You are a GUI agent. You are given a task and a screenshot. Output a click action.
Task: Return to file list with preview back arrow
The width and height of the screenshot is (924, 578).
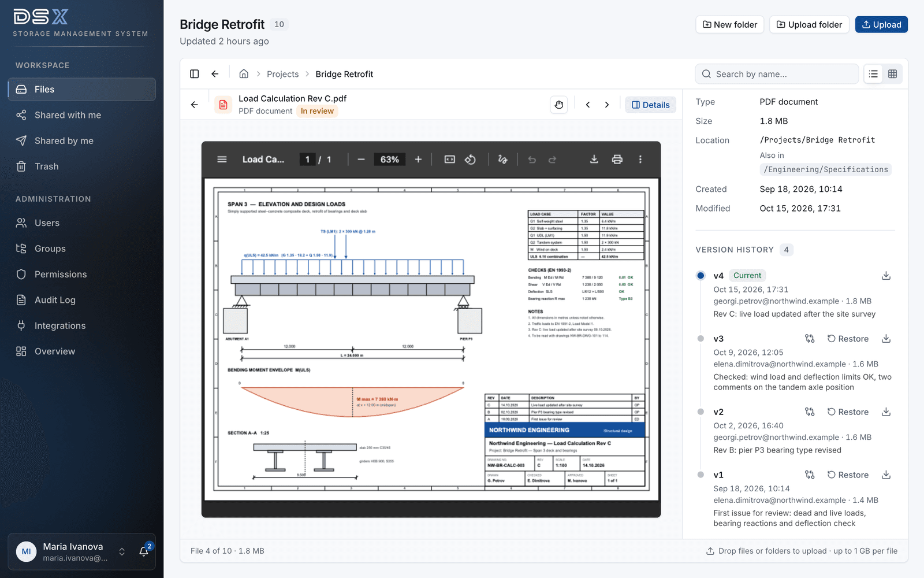[x=195, y=105]
